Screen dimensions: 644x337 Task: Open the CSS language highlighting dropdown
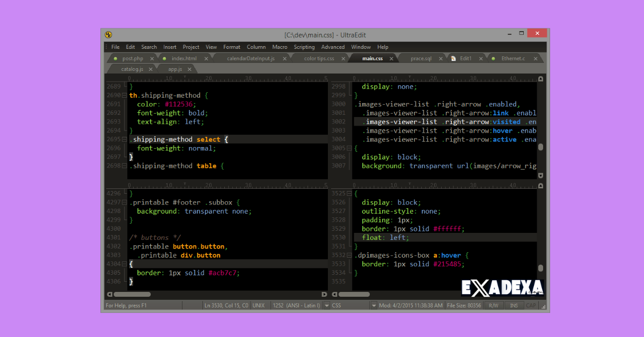[374, 305]
